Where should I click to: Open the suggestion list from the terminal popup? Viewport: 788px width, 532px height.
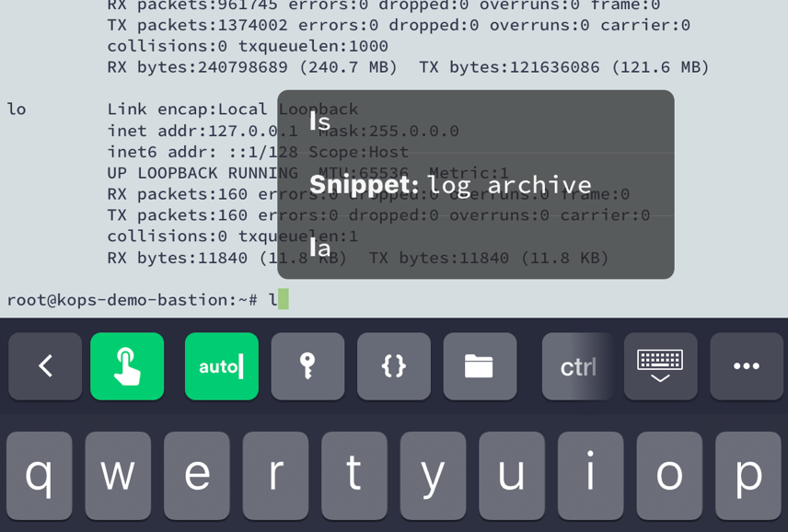[x=474, y=184]
